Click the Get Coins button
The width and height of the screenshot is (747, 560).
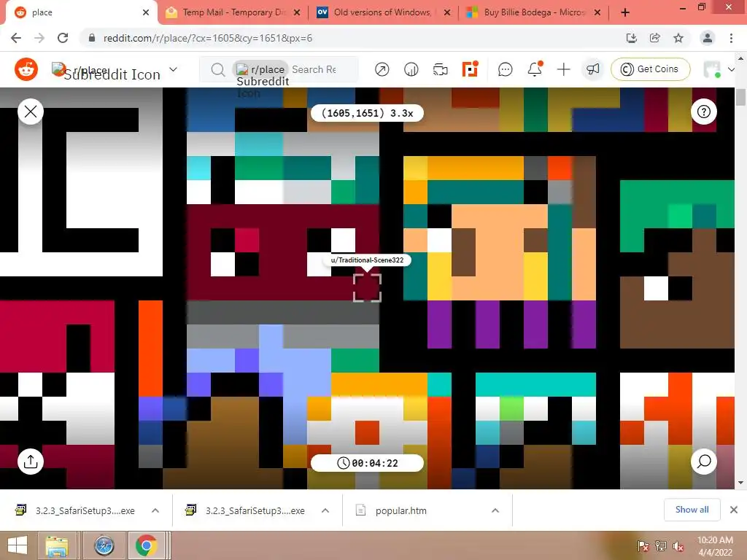pos(650,69)
